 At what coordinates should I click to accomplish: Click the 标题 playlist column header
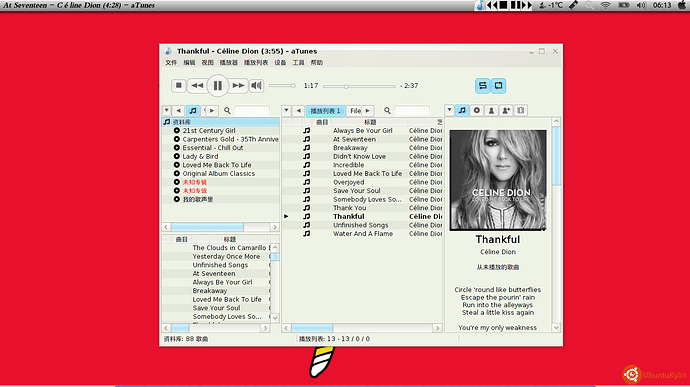(370, 122)
